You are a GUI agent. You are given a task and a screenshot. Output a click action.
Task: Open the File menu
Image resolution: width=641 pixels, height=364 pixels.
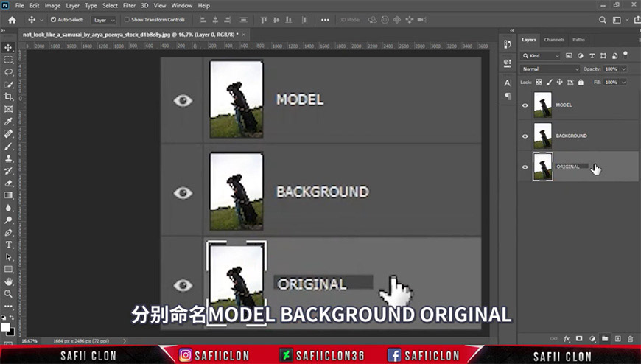pyautogui.click(x=20, y=6)
